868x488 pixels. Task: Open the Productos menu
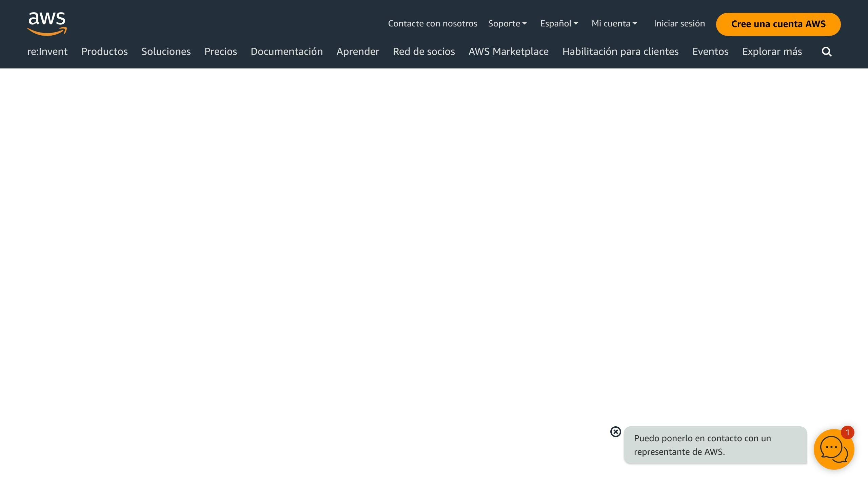pos(104,52)
